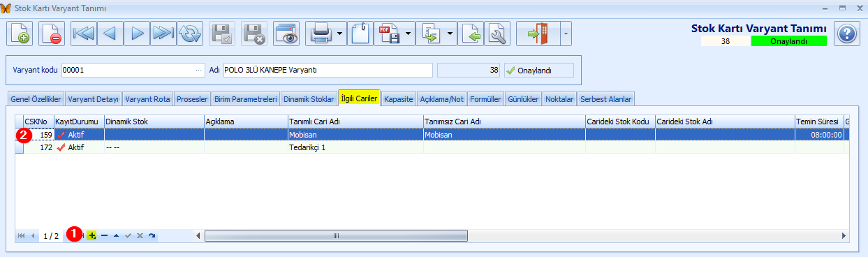Open the Varyant kodu lookup ellipsis button
868x257 pixels.
[x=199, y=70]
